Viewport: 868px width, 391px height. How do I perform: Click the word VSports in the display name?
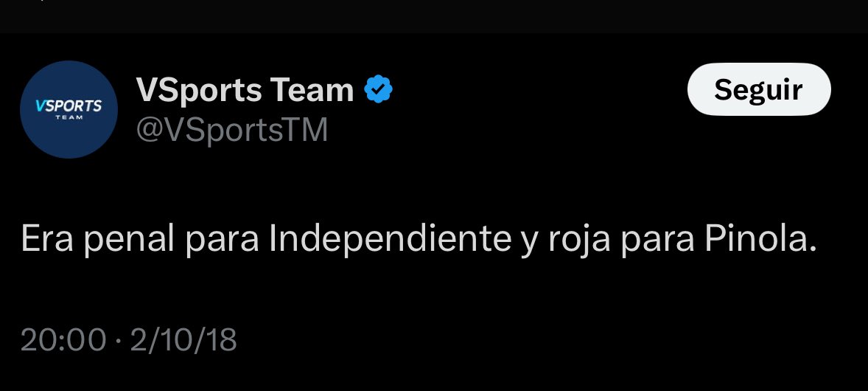[199, 91]
